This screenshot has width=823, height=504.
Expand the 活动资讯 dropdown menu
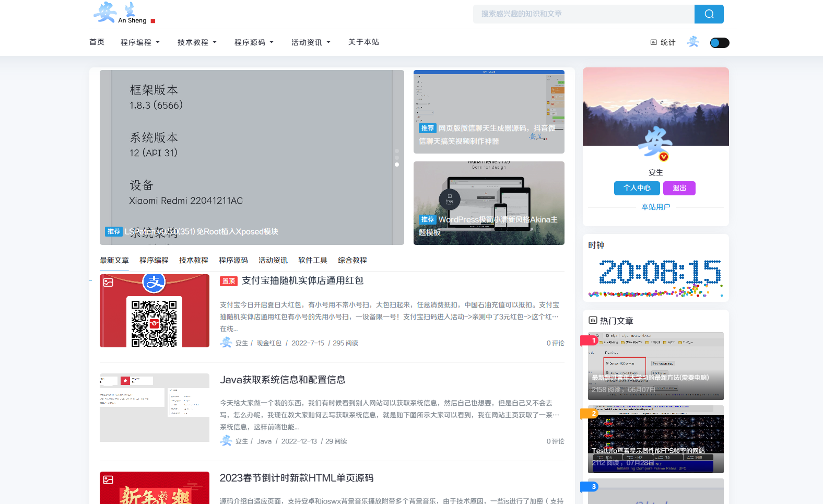pos(311,42)
